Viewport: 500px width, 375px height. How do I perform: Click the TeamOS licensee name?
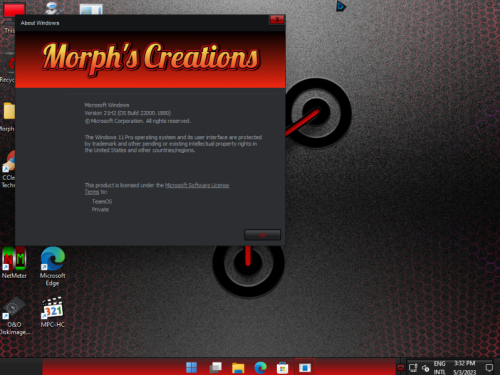(102, 201)
